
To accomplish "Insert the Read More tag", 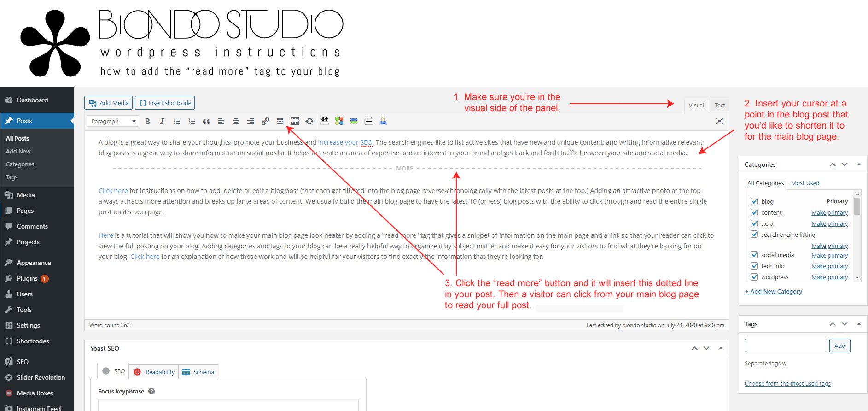I will click(x=280, y=121).
